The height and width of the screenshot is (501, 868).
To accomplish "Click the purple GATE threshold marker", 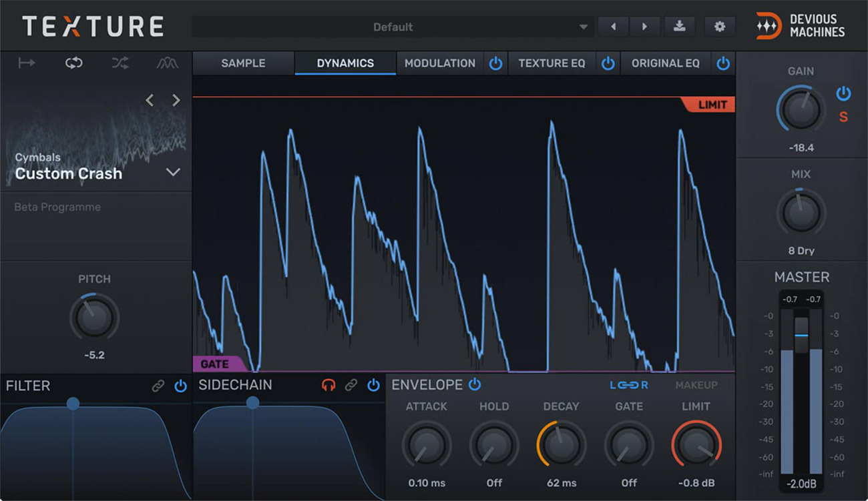I will coord(215,364).
